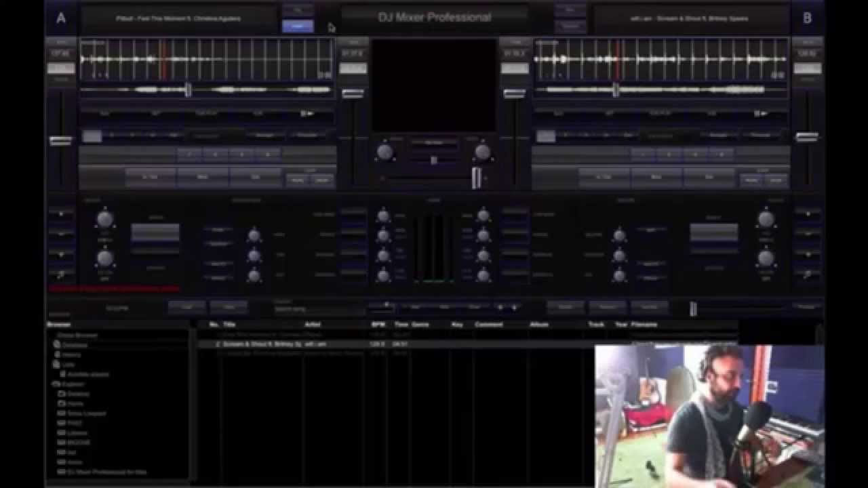Click the knob right of the center slider
Viewport: 868px width, 488px height.
[x=483, y=152]
